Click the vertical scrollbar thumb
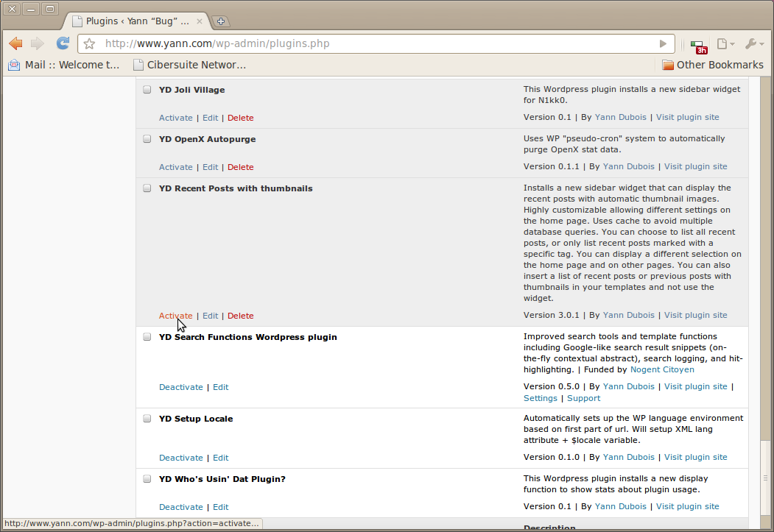 click(765, 478)
